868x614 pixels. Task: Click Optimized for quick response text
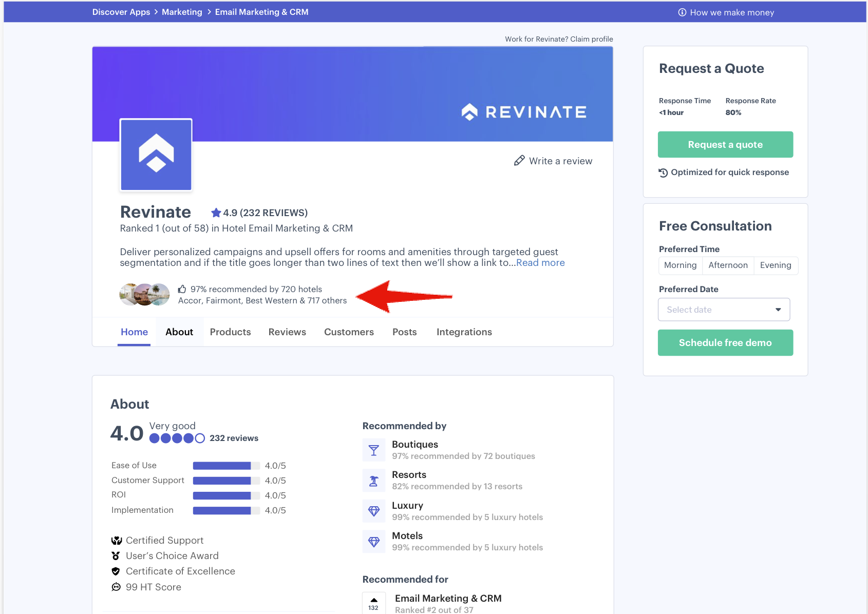coord(730,172)
